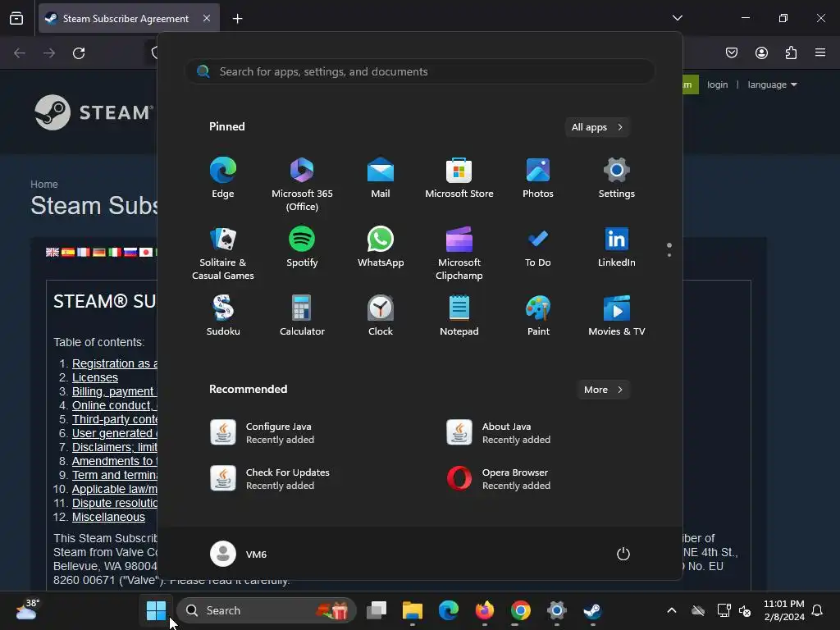This screenshot has width=840, height=630.
Task: Launch the Photos app
Action: tap(538, 178)
